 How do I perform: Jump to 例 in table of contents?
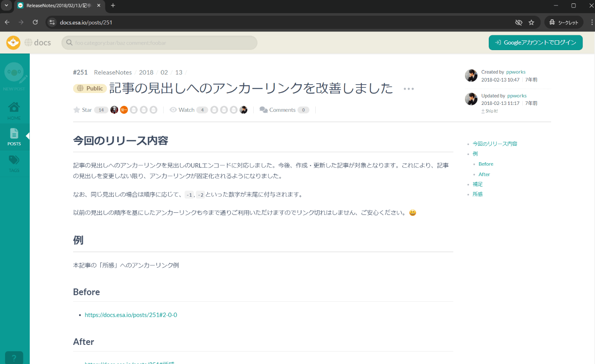click(475, 154)
